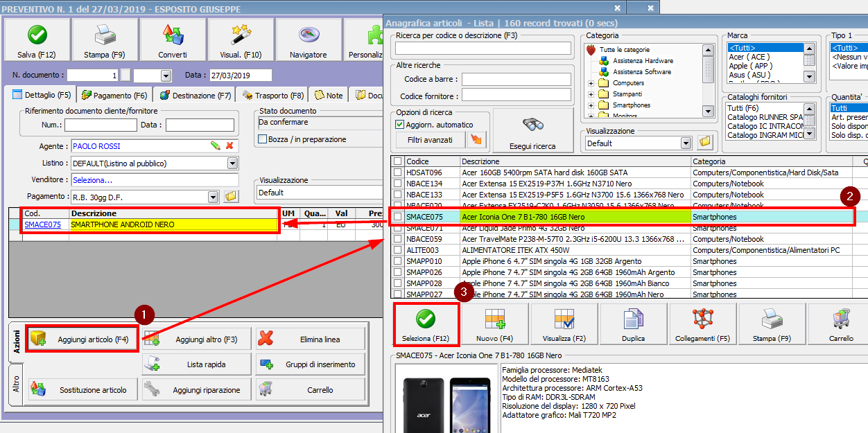Print the quote using Stampa (F9) in Preventivo
The height and width of the screenshot is (433, 868).
[105, 40]
